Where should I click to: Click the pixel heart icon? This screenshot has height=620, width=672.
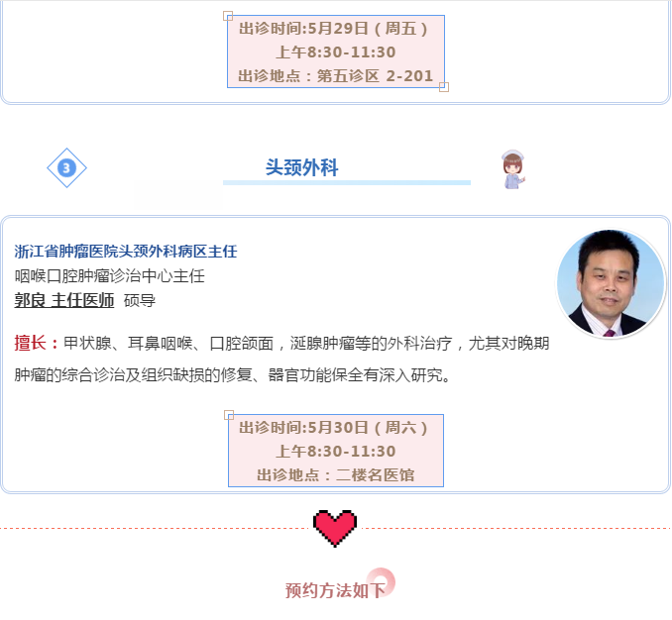pyautogui.click(x=335, y=528)
